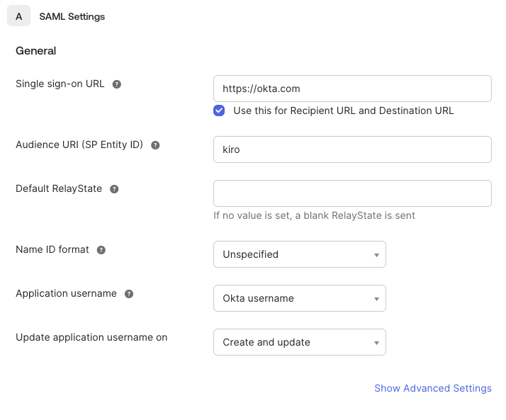Click the Audience URI field containing kiro
This screenshot has width=506, height=420.
tap(352, 149)
